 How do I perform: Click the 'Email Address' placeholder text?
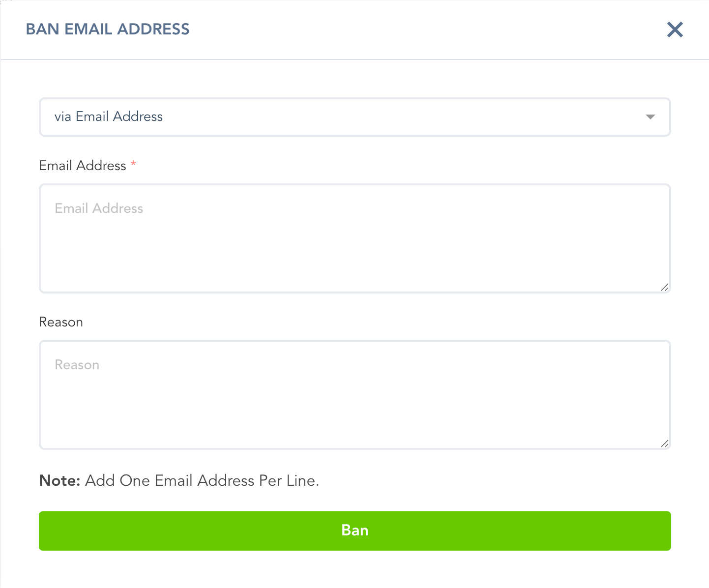(x=99, y=208)
